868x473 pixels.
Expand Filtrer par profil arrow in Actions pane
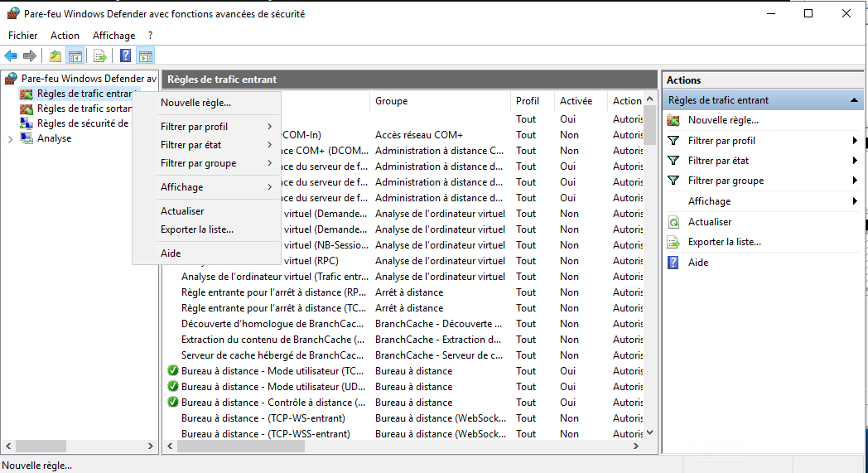pos(855,141)
